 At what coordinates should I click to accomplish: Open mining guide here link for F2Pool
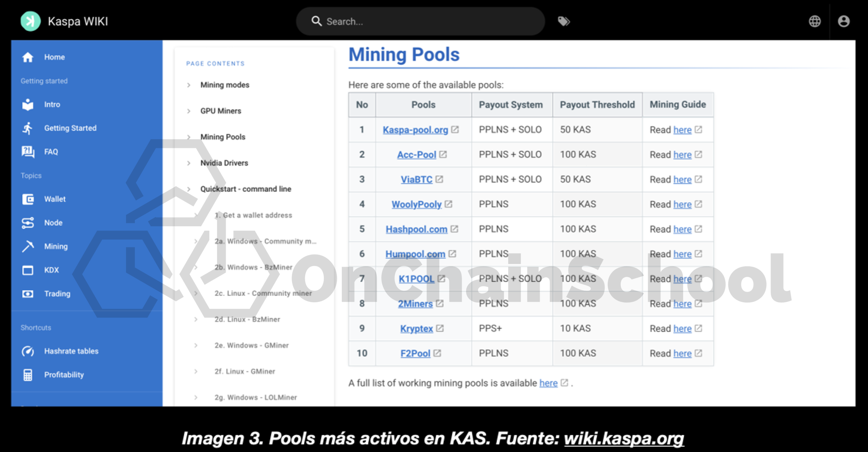(682, 353)
